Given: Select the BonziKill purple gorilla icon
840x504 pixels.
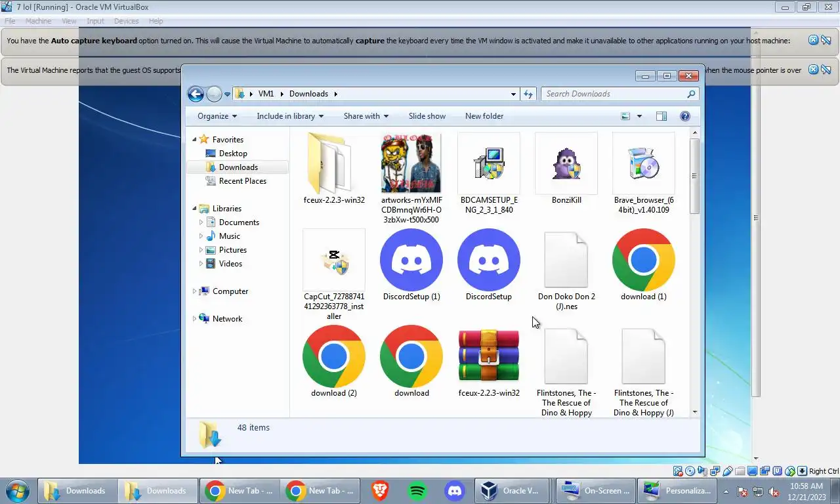Looking at the screenshot, I should pos(566,163).
